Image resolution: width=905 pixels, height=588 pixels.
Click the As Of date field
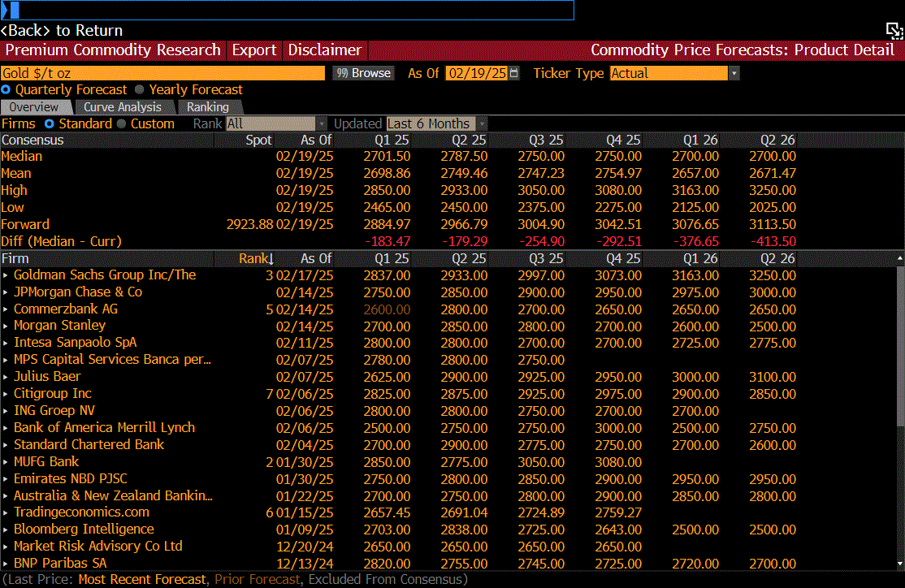[x=478, y=73]
